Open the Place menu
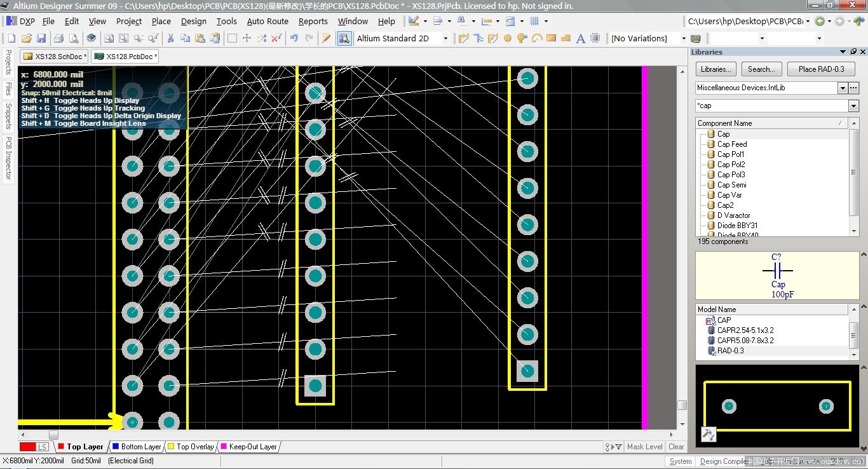The image size is (868, 469). (x=161, y=21)
